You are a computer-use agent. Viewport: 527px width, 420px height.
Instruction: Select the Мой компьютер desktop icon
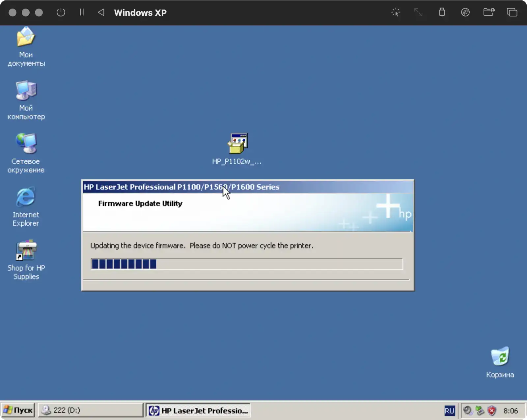click(x=26, y=100)
